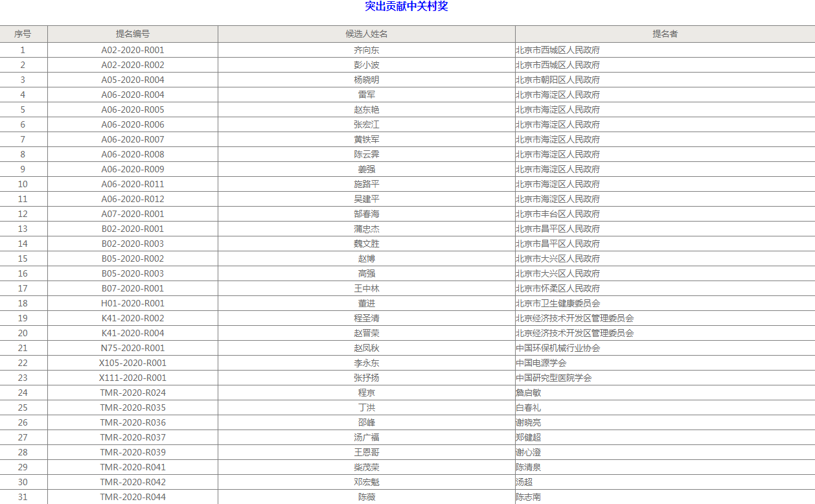Select nominator 中国电源学会
This screenshot has width=815, height=504.
(x=541, y=363)
